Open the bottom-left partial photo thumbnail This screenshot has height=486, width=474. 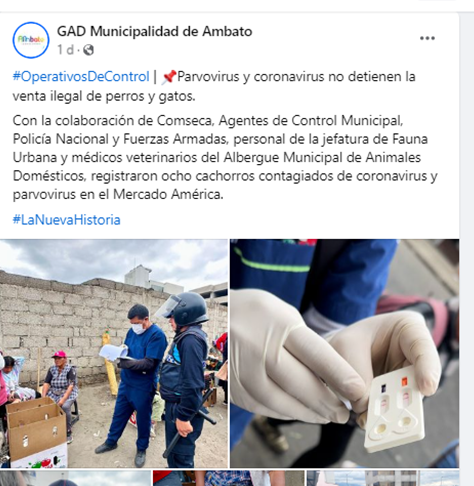tap(75, 478)
